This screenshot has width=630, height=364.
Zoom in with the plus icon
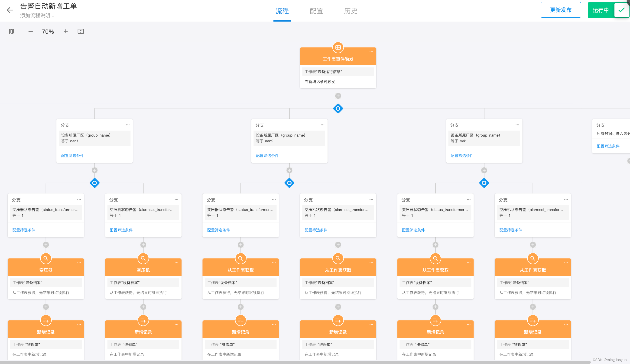(65, 32)
